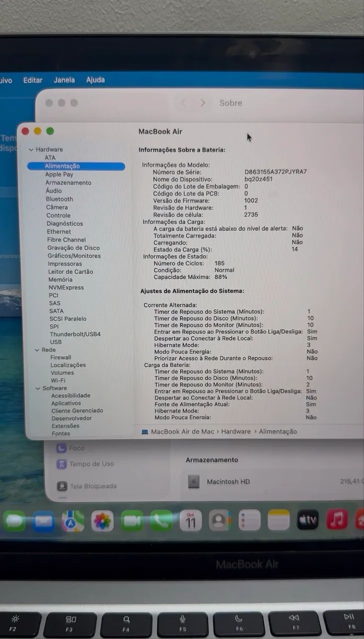Viewport: 364px width, 639px height.
Task: Select Bluetooth in the sidebar
Action: pyautogui.click(x=59, y=199)
